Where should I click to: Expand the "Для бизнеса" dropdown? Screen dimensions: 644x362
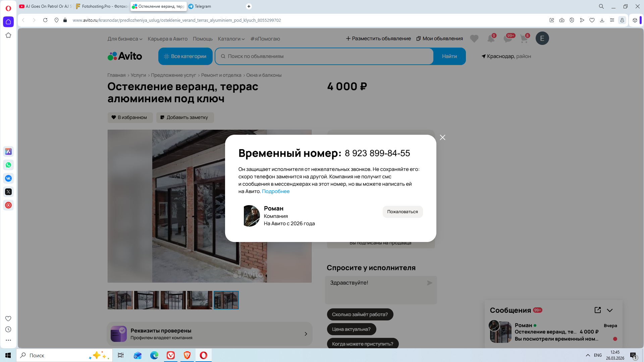[125, 39]
